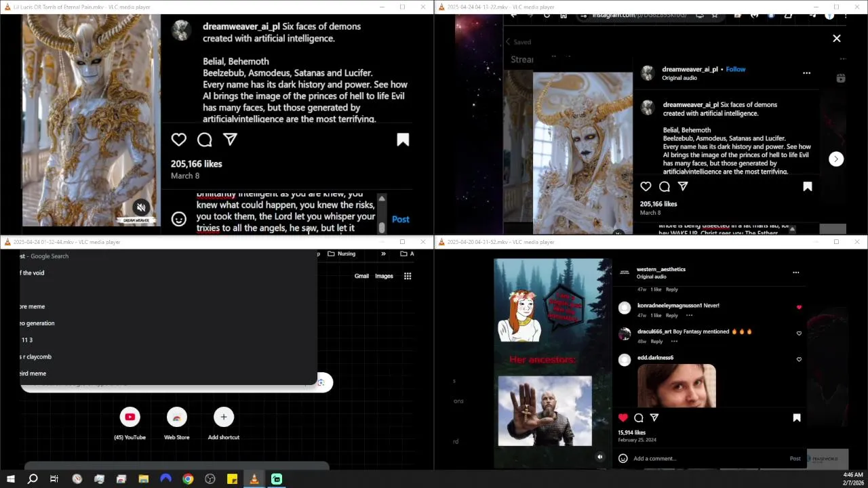Click Add shortcut plus button
The height and width of the screenshot is (488, 868).
point(224,417)
